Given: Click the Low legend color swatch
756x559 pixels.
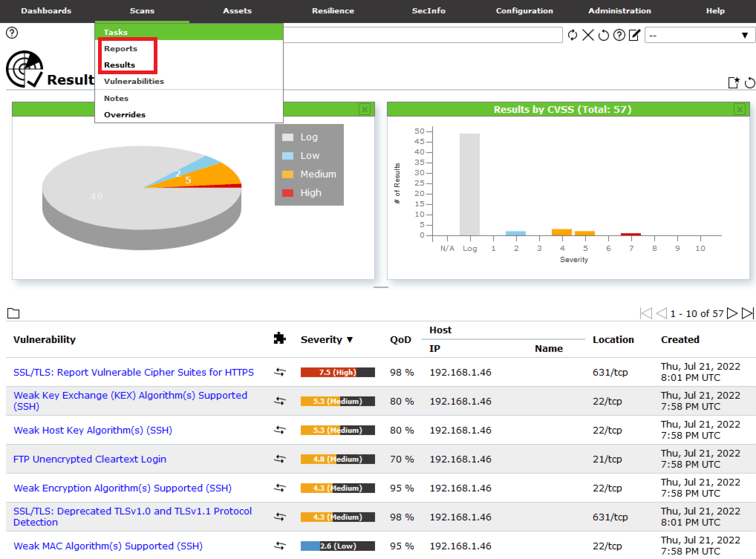Looking at the screenshot, I should (288, 156).
